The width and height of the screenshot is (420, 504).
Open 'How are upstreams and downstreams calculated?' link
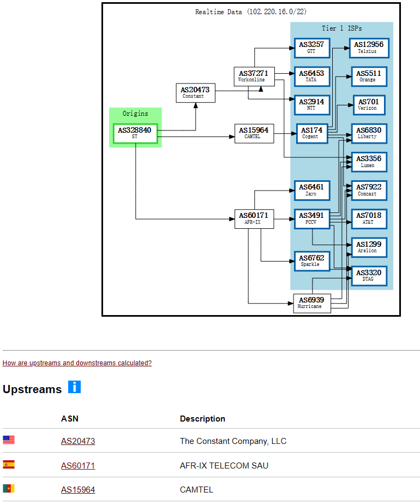tap(77, 363)
